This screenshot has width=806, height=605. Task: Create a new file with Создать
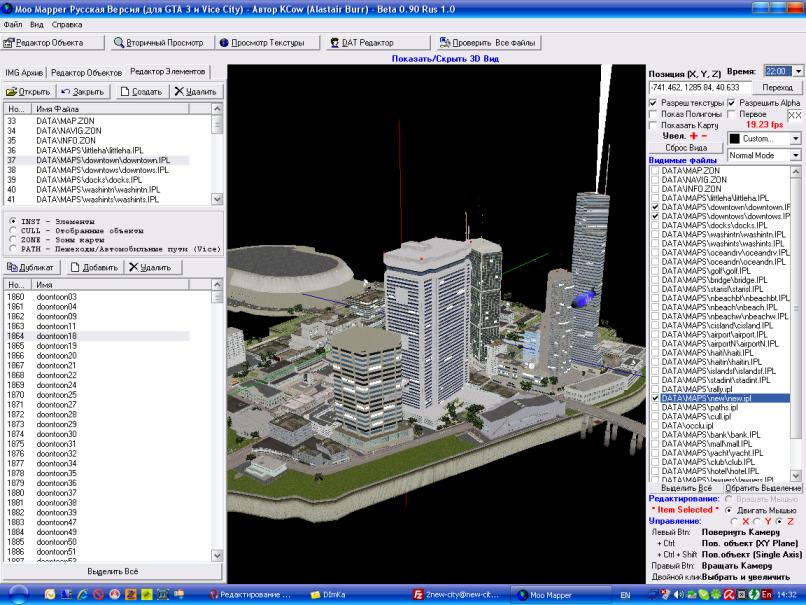point(141,91)
